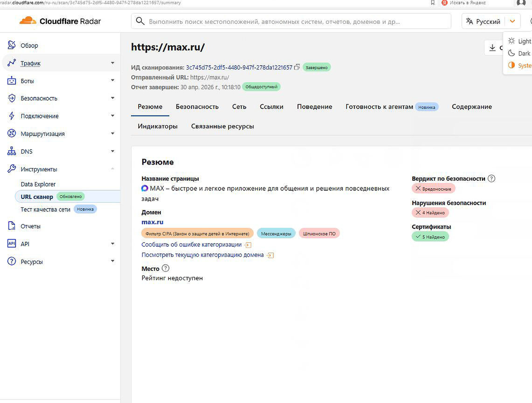This screenshot has width=532, height=403.
Task: Click the Ресурсы question mark icon
Action: 12,261
